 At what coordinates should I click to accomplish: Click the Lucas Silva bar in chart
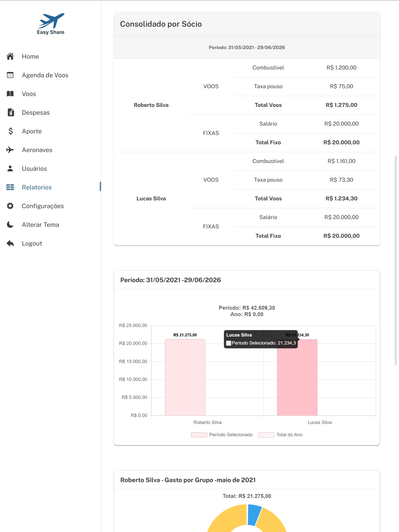tap(297, 377)
